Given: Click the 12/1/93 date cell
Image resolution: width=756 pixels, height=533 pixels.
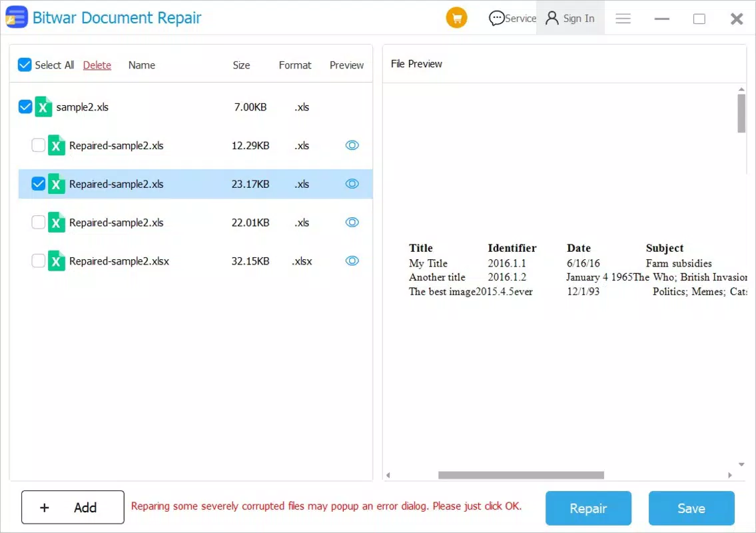Looking at the screenshot, I should pos(583,292).
